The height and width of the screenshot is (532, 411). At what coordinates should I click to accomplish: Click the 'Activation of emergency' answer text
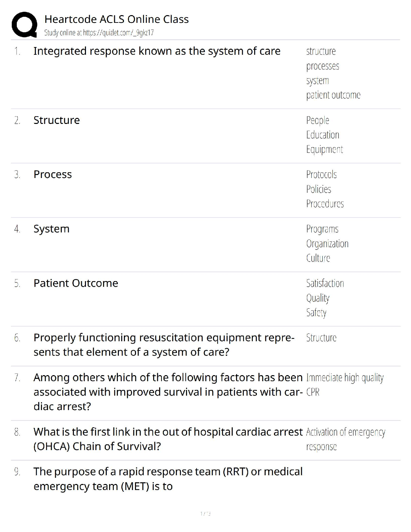pyautogui.click(x=346, y=432)
